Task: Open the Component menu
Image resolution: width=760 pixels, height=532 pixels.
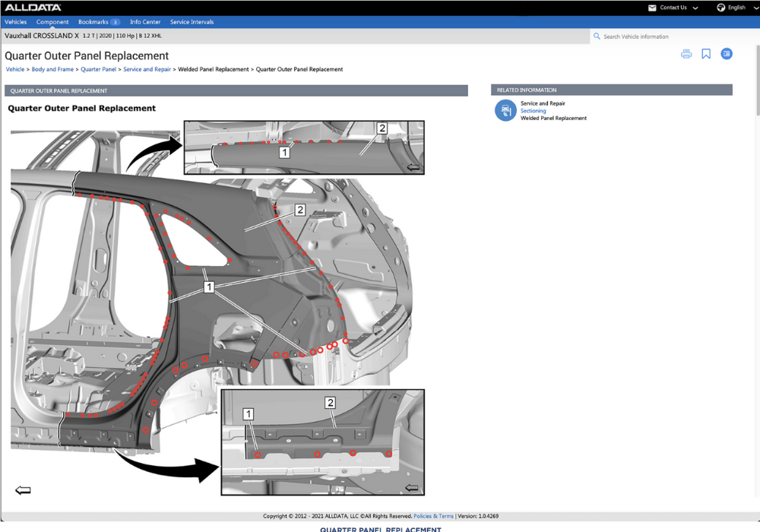Action: 52,22
